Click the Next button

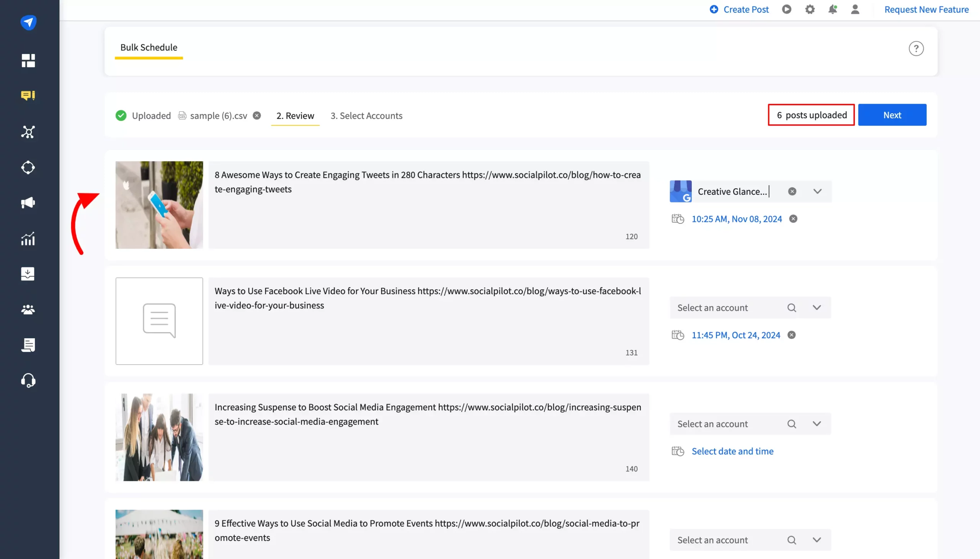point(892,115)
